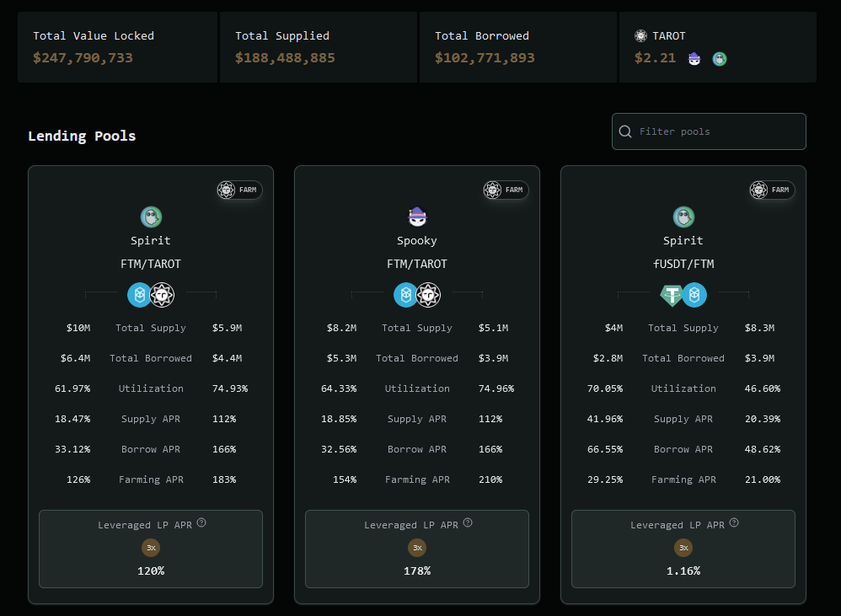Open Spooky exchange icon beside TAROT price
841x616 pixels.
(x=694, y=58)
